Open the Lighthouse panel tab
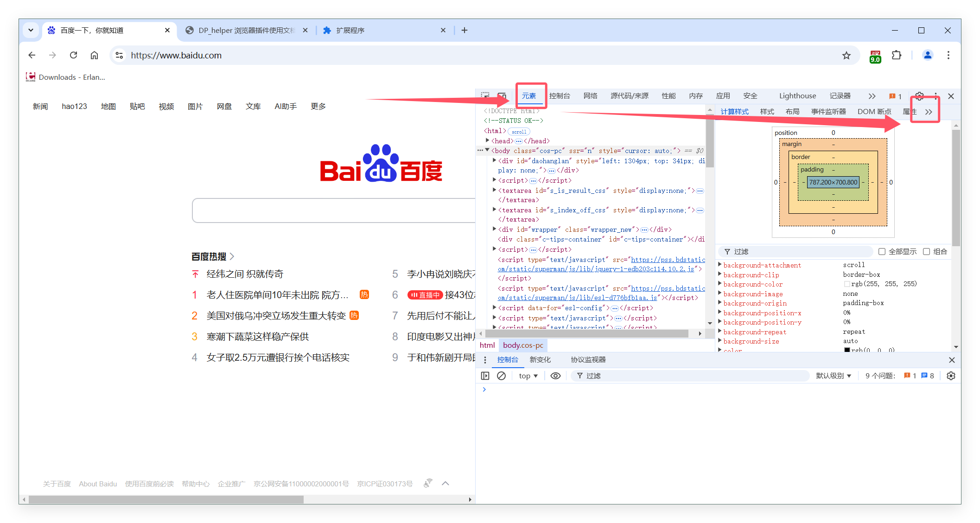The image size is (980, 523). (x=797, y=96)
